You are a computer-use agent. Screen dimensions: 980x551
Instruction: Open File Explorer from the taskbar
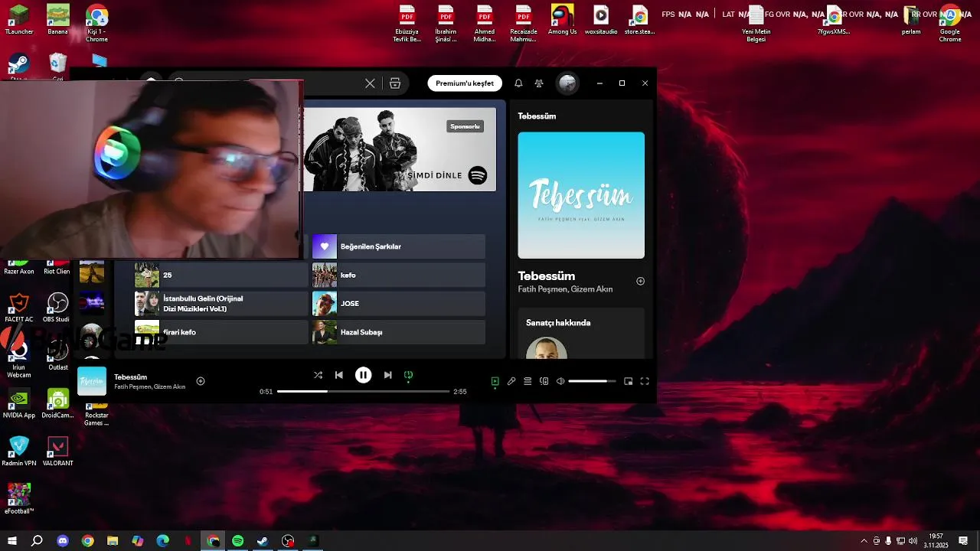coord(113,541)
